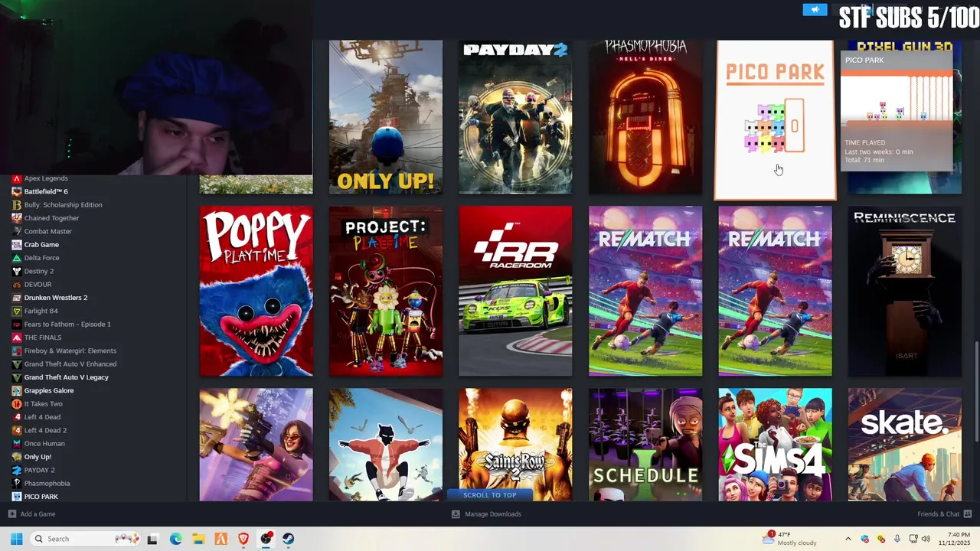The width and height of the screenshot is (980, 551).
Task: Open the Windows Start menu
Action: [16, 539]
